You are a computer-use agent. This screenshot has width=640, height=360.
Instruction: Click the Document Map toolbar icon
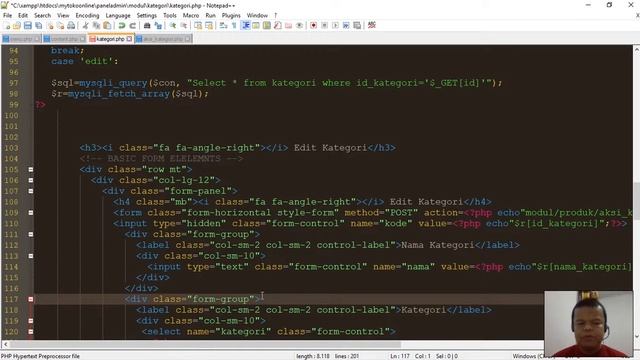pyautogui.click(x=267, y=25)
